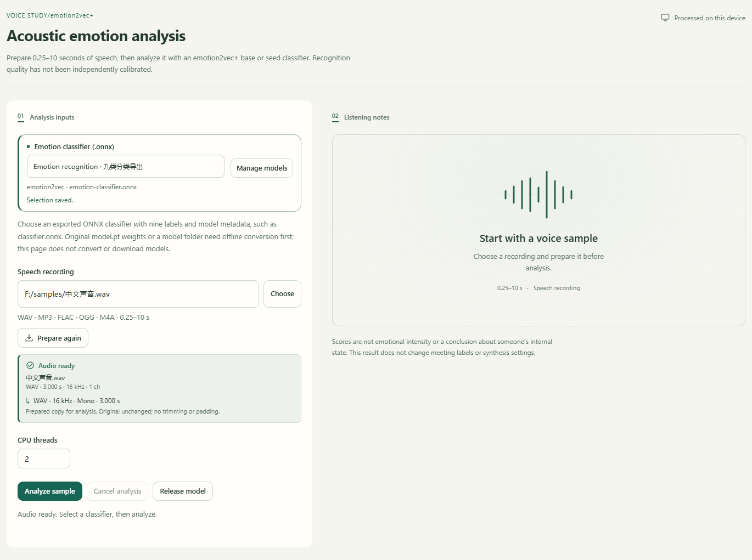Click the 0.25–10 s tag in Listening notes
Screen dimensions: 752x560
510,288
